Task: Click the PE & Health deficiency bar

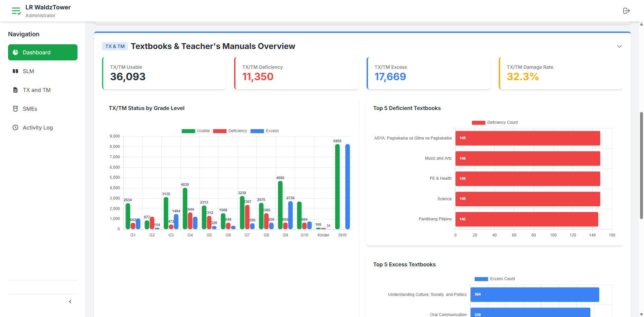Action: 528,178
